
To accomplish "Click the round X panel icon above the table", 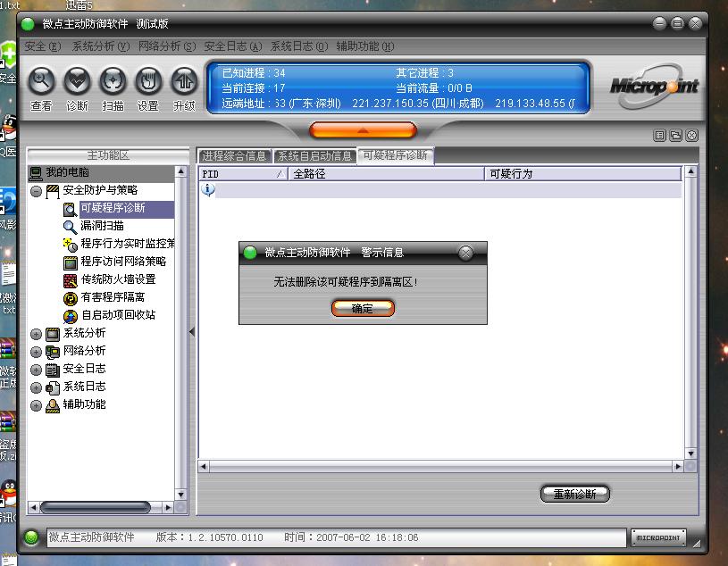I will click(x=691, y=136).
